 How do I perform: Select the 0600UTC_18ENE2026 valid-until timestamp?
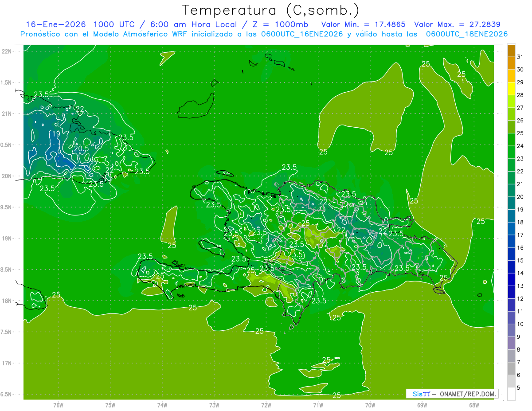(x=467, y=34)
